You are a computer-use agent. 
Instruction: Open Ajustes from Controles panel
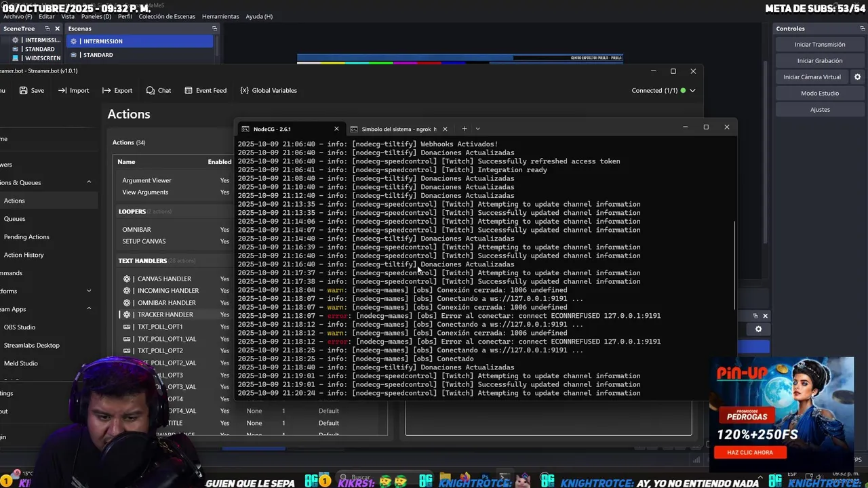tap(820, 109)
